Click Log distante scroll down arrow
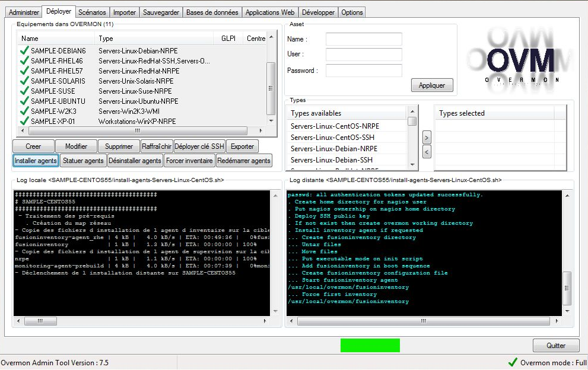The image size is (588, 370). (567, 311)
